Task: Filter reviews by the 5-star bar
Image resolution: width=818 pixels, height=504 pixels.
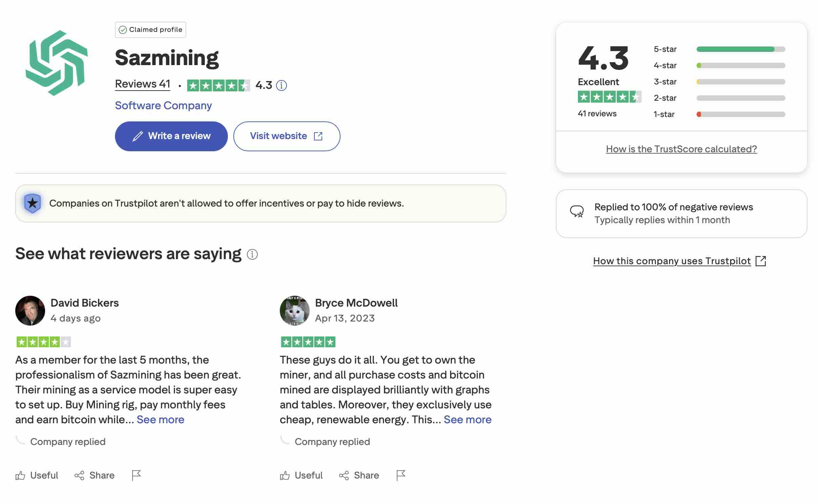Action: (740, 49)
